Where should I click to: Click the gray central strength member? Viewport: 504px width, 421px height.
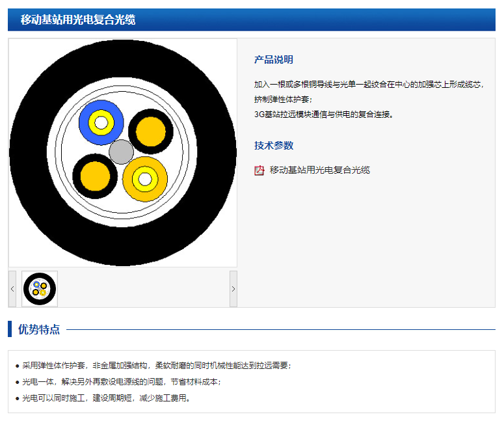(x=122, y=152)
